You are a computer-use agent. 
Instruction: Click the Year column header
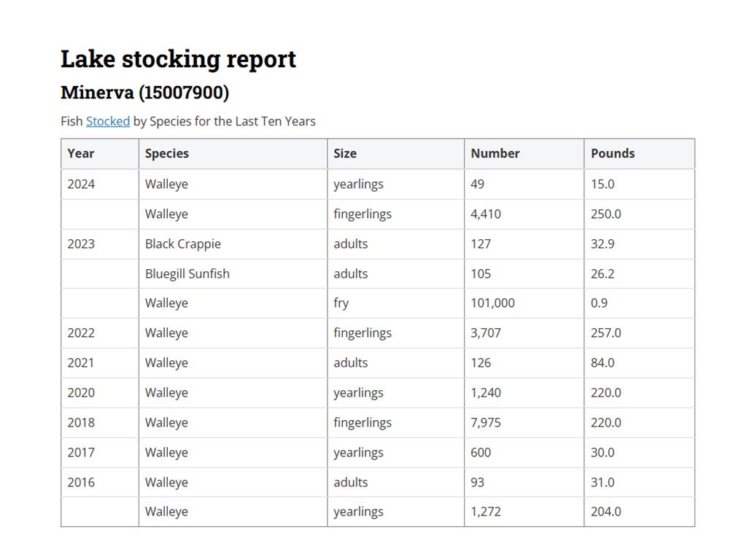(x=81, y=153)
